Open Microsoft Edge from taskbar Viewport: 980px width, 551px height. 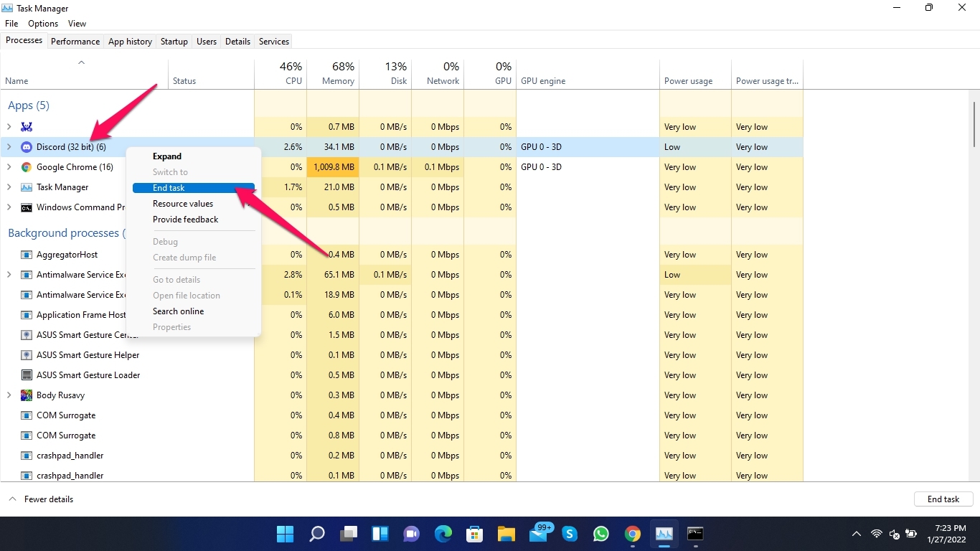pyautogui.click(x=443, y=534)
